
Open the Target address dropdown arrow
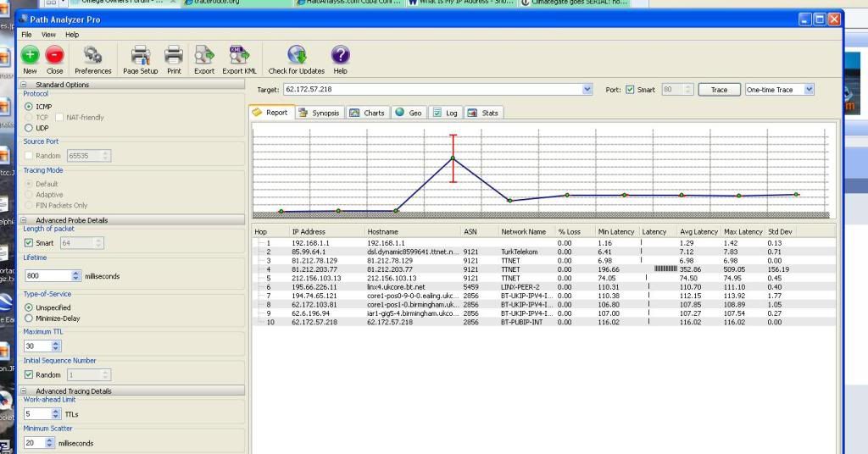tap(587, 89)
